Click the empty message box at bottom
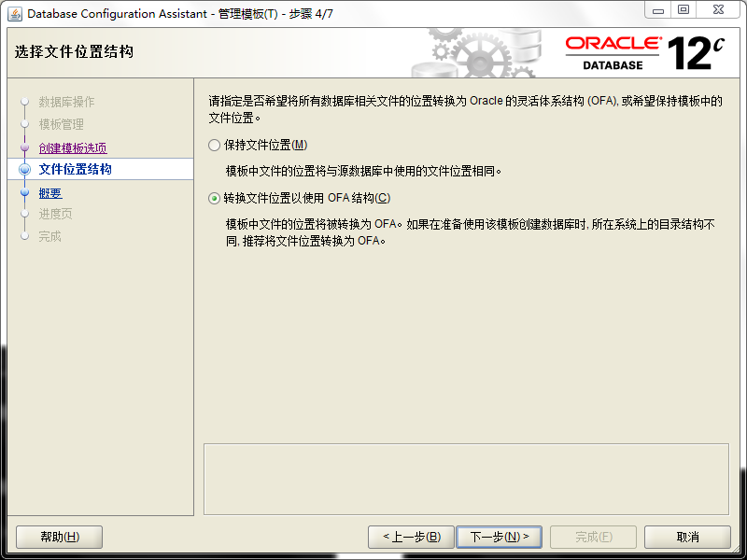 (x=466, y=479)
